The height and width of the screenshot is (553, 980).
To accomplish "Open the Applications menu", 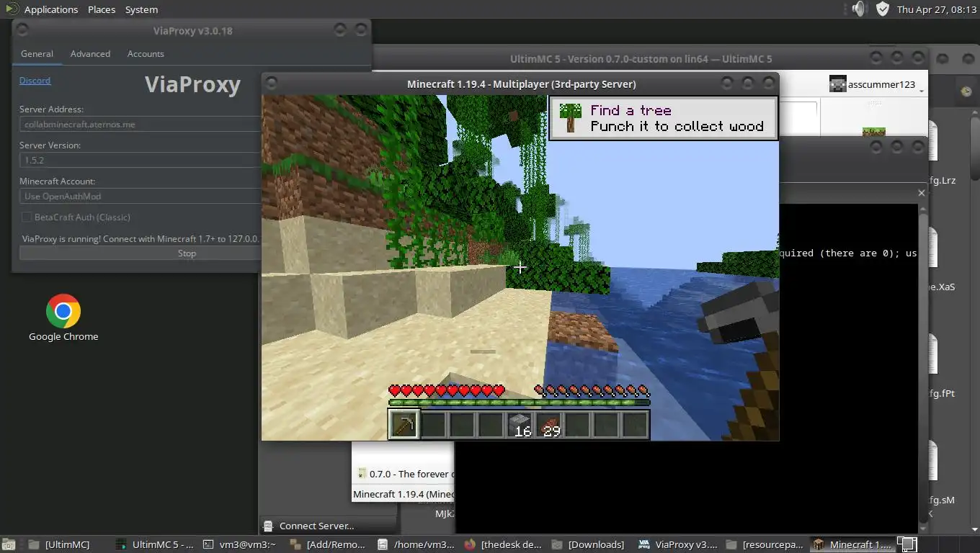I will pos(50,9).
